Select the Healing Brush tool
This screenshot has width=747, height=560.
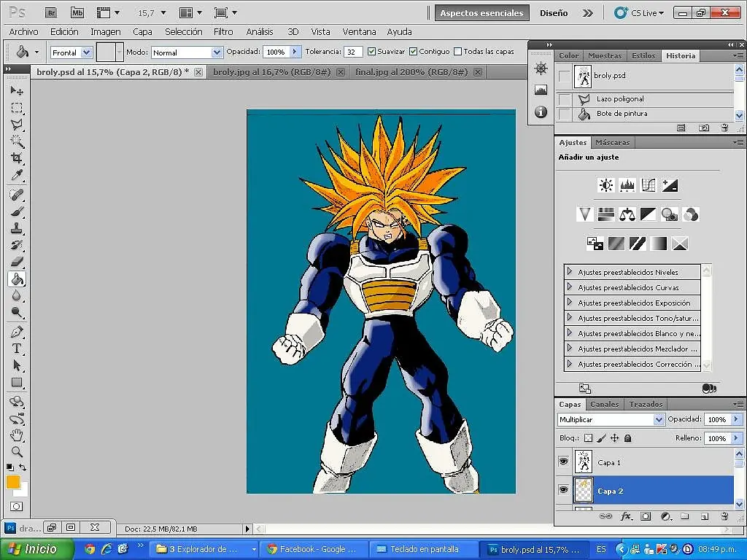click(17, 194)
